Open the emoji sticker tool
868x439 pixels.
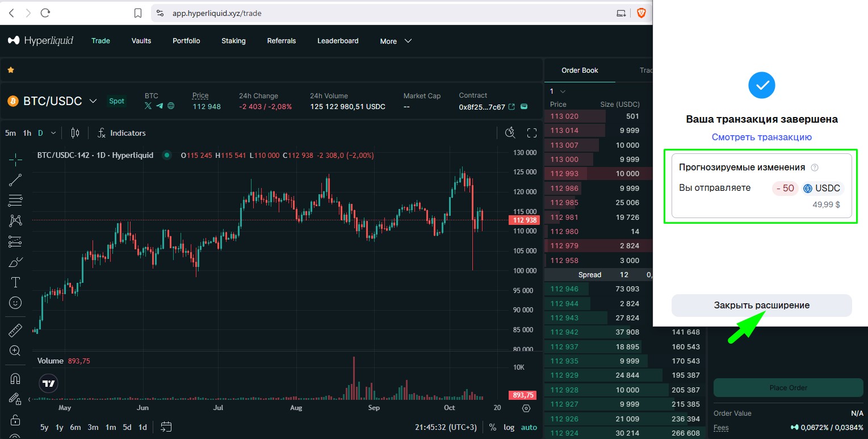[x=15, y=303]
